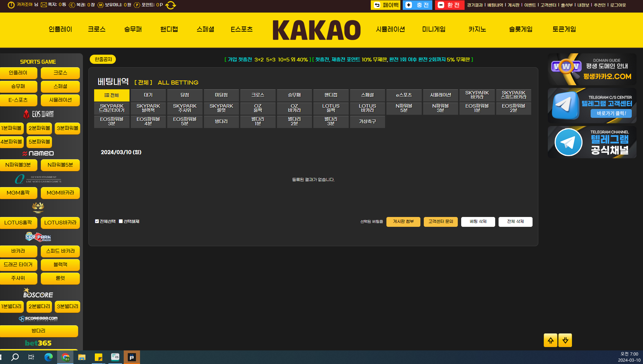Open Chrome from the taskbar
This screenshot has width=643, height=364.
click(x=65, y=357)
